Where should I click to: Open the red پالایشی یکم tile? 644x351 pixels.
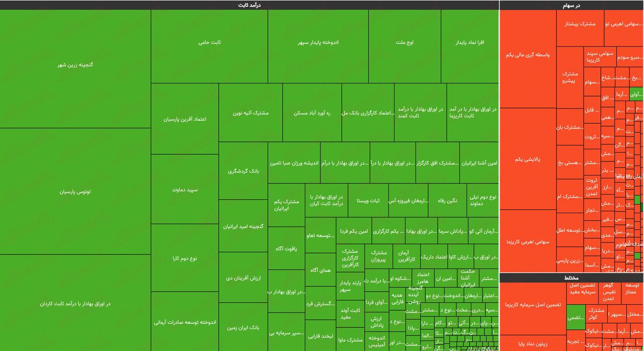click(x=528, y=159)
